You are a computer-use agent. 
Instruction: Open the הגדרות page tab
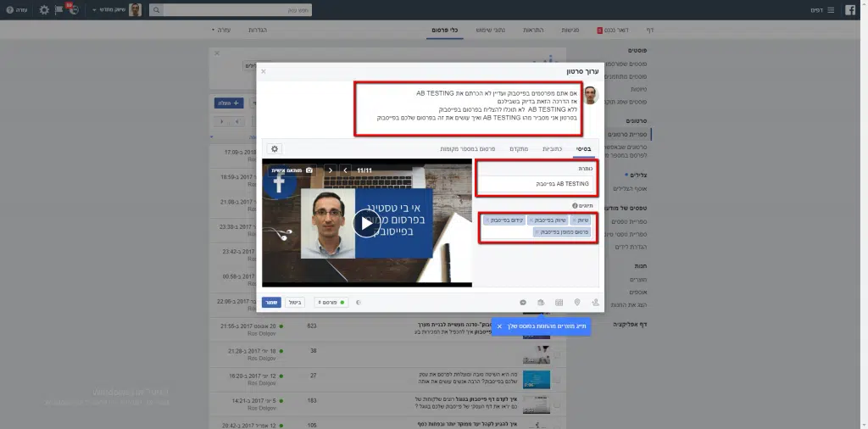click(x=258, y=30)
